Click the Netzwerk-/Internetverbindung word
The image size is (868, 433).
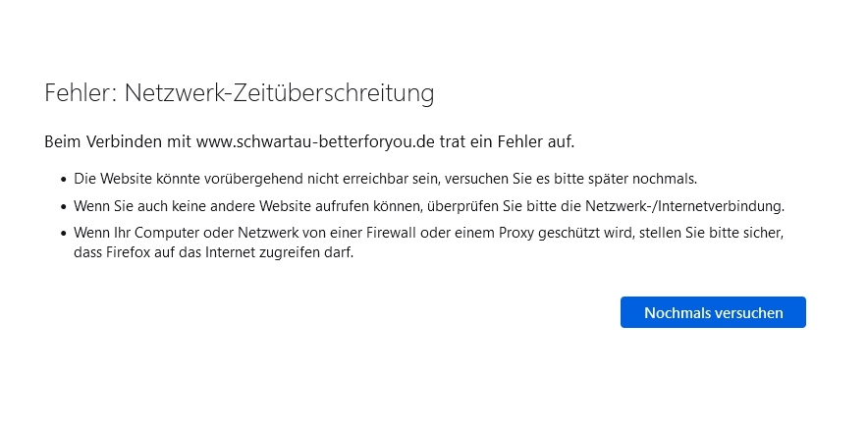click(684, 206)
